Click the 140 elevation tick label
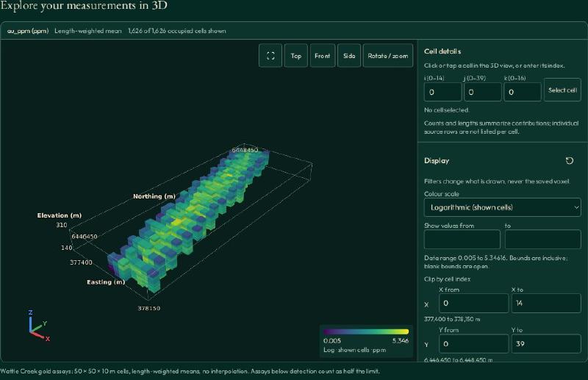Screen dimensions: 588x380 67,248
